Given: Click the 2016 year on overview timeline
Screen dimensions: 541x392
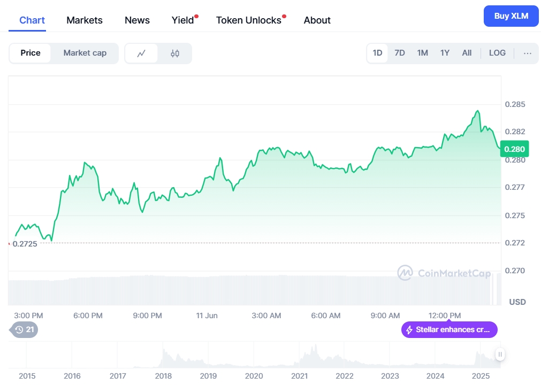Looking at the screenshot, I should 72,376.
